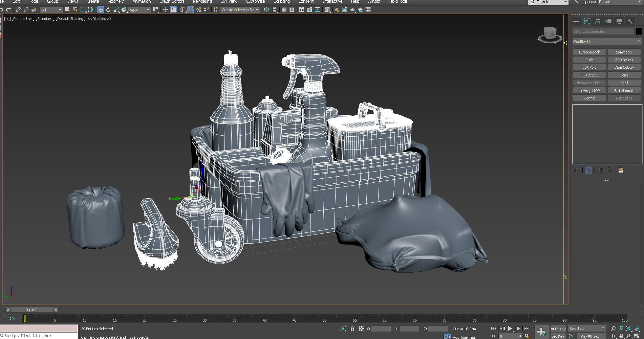Click frame 50 on the timeline track
This screenshot has height=339, width=644.
[324, 318]
